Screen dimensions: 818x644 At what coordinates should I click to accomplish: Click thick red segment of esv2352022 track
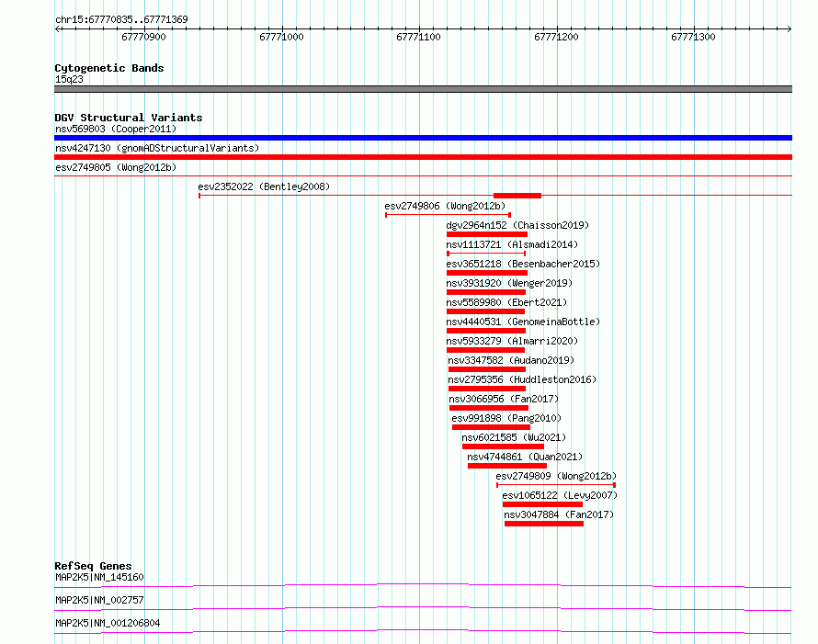coord(517,196)
